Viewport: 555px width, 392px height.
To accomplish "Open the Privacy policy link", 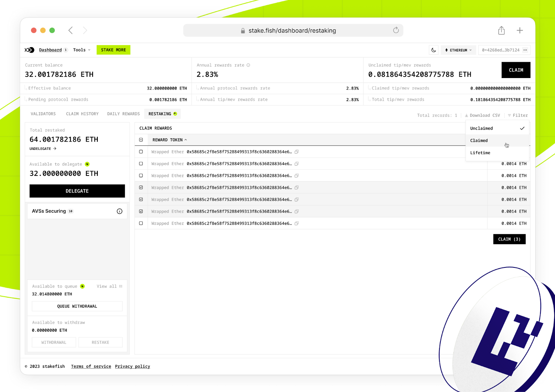I will [133, 366].
